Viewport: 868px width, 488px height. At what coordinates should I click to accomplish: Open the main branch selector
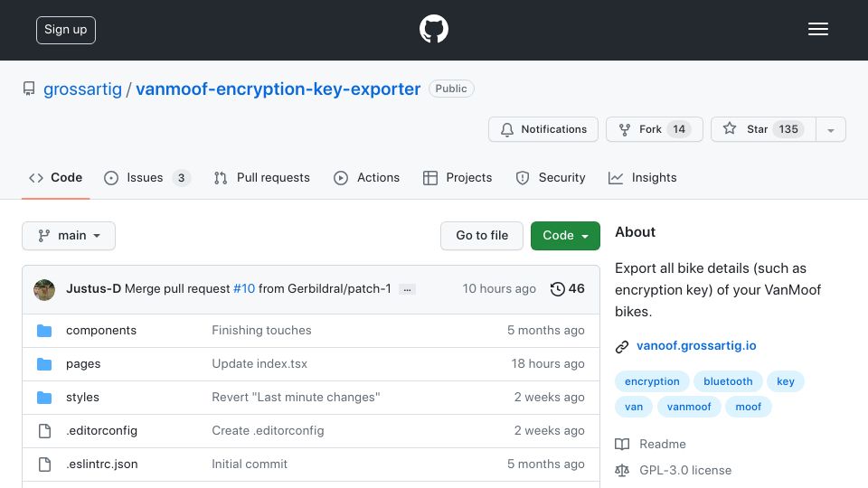(69, 236)
